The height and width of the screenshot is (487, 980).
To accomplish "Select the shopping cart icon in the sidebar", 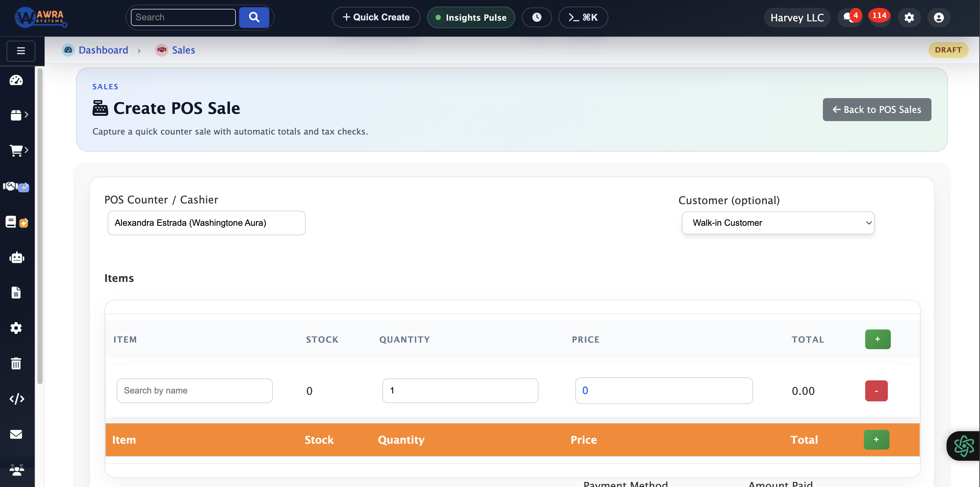I will (x=16, y=150).
